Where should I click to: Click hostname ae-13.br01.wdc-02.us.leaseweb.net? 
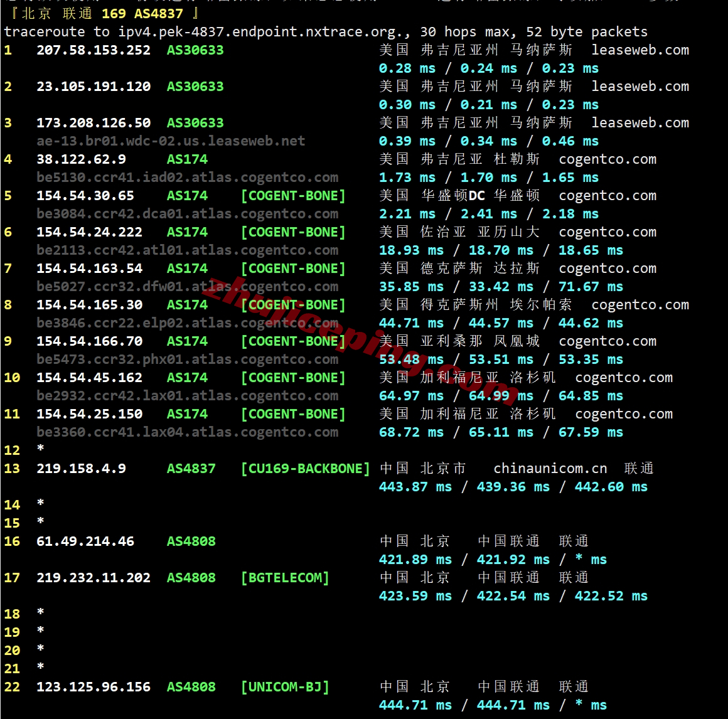click(x=171, y=141)
